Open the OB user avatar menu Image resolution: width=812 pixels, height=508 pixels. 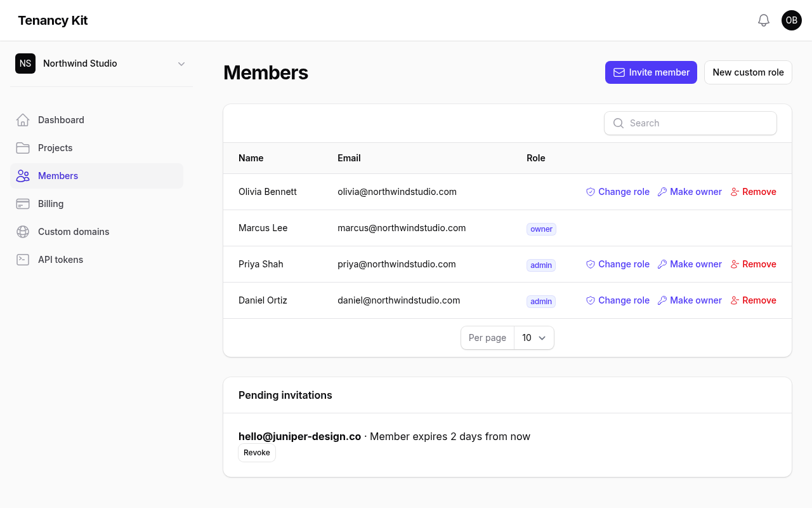pyautogui.click(x=792, y=20)
